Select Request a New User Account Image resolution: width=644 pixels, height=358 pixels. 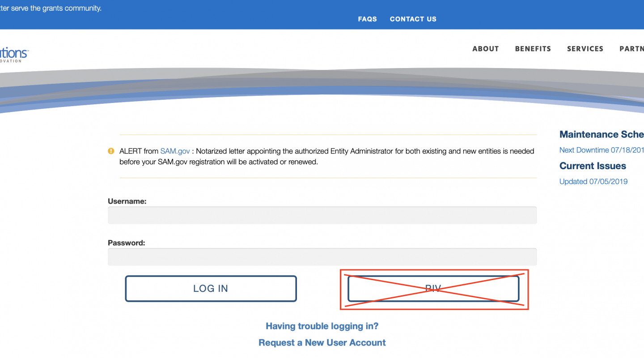click(322, 342)
